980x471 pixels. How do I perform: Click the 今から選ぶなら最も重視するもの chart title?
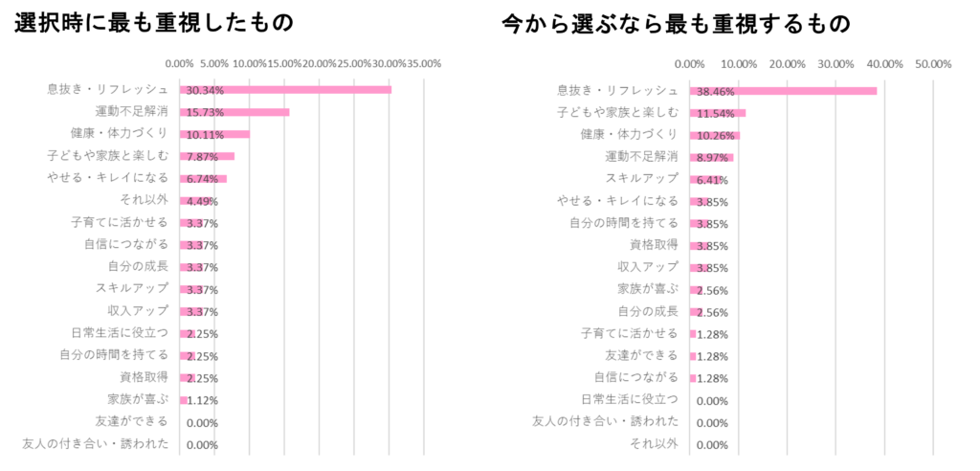(x=677, y=24)
